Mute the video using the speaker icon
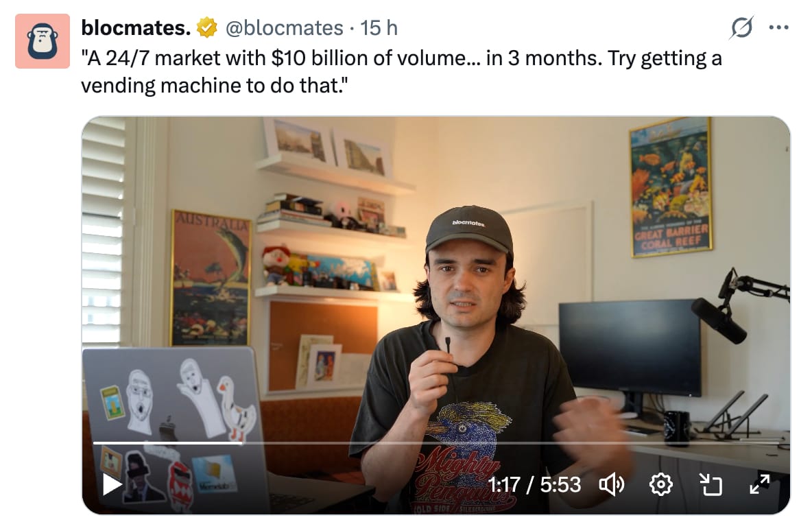812x522 pixels. tap(612, 485)
